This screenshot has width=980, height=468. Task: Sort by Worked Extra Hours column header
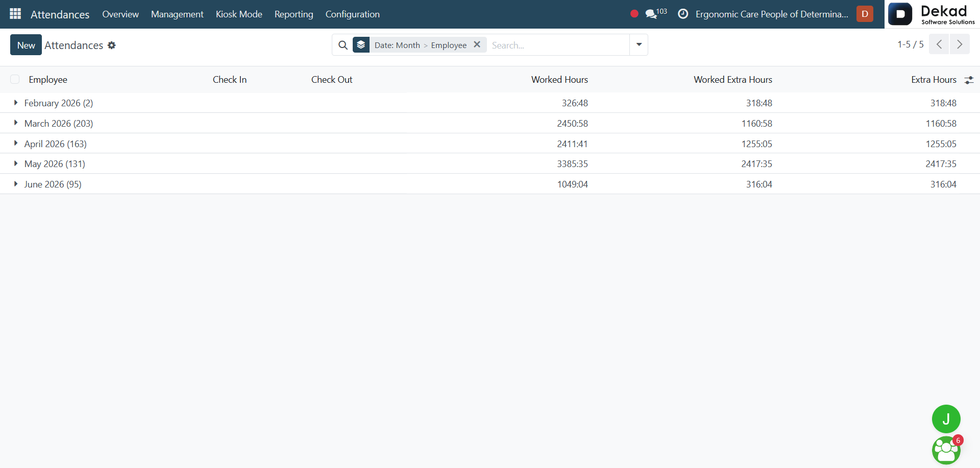pyautogui.click(x=733, y=79)
